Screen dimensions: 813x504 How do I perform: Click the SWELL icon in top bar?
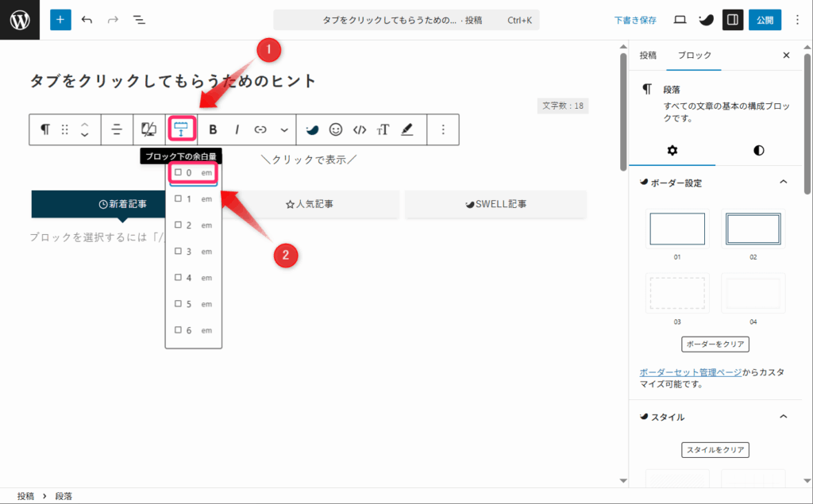click(x=706, y=20)
